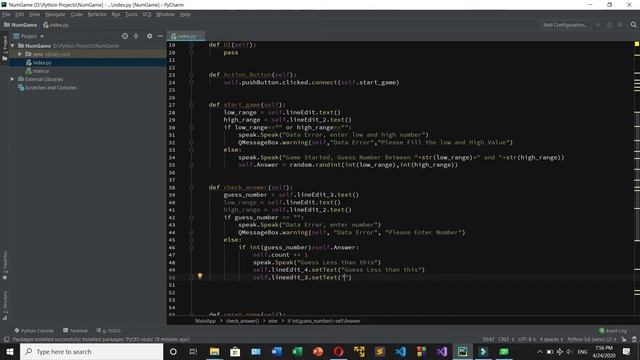Click the Windows Start button
This screenshot has height=360, width=640.
pos(10,351)
